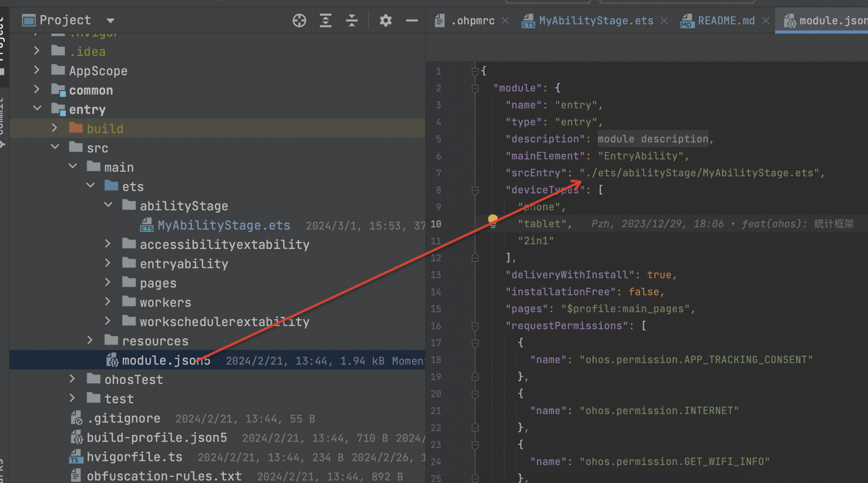The width and height of the screenshot is (868, 483).
Task: Hide the Project panel with minus icon
Action: 412,21
